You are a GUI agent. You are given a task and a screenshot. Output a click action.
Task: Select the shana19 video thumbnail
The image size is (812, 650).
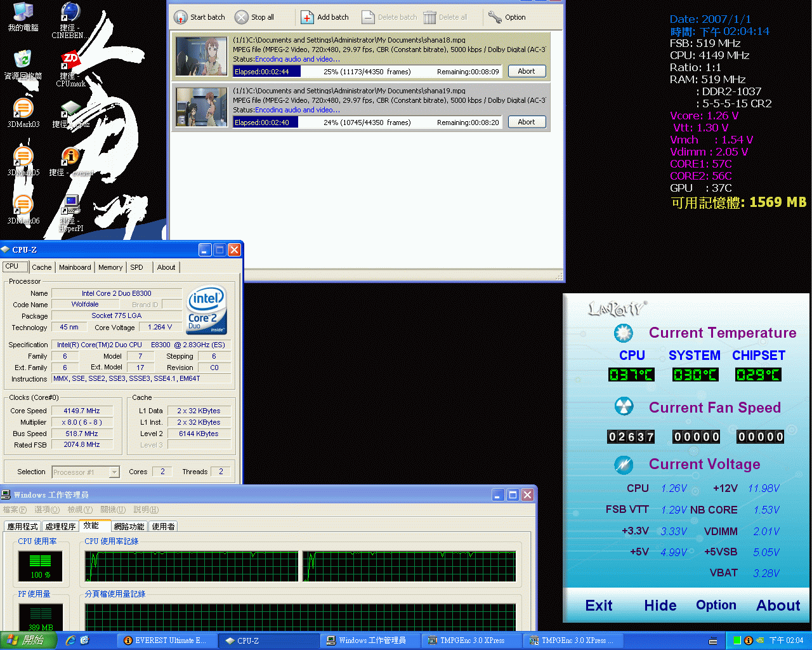(x=201, y=107)
